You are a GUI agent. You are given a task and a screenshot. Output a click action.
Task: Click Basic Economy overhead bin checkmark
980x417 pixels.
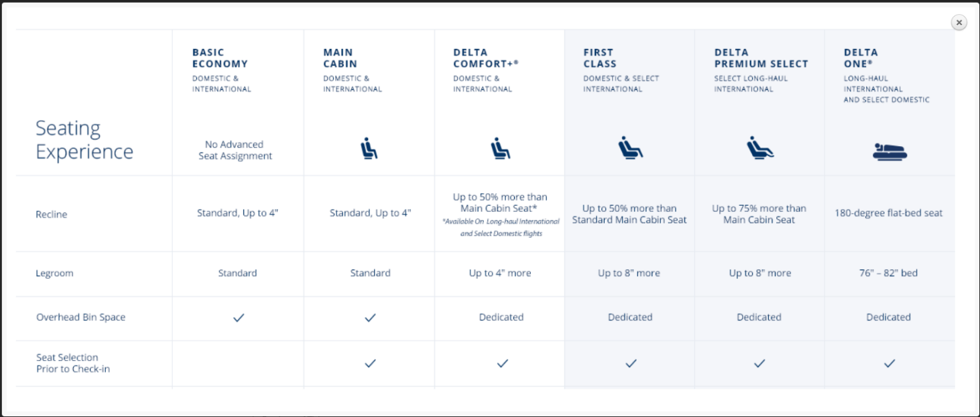pyautogui.click(x=238, y=318)
